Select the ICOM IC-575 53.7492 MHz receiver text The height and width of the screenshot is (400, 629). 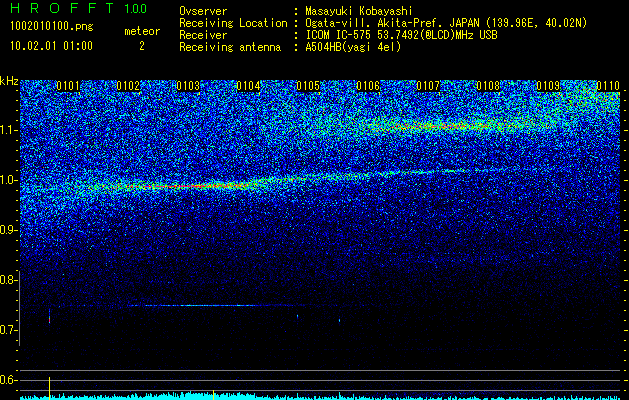click(401, 35)
